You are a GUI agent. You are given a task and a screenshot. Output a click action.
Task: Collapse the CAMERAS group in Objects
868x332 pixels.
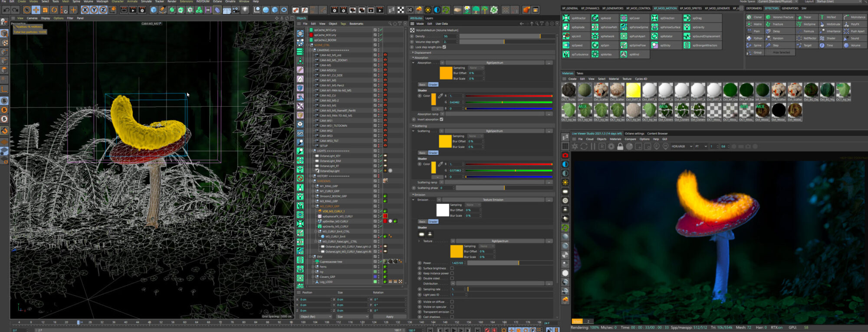click(310, 50)
